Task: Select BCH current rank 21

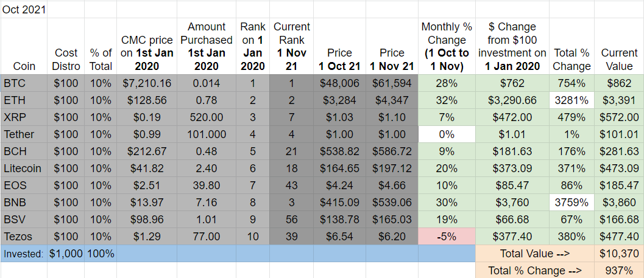Action: [292, 151]
